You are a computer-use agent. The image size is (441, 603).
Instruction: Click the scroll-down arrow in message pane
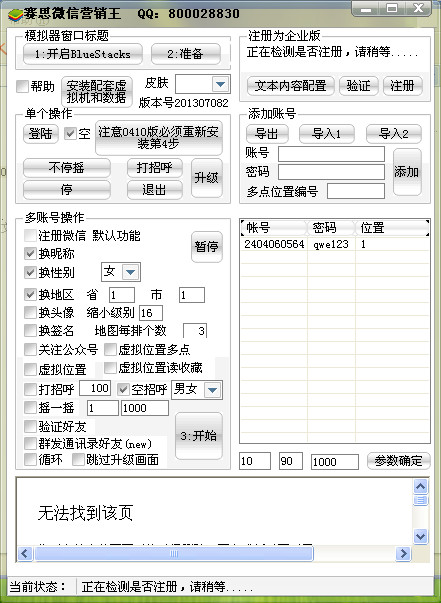(421, 536)
